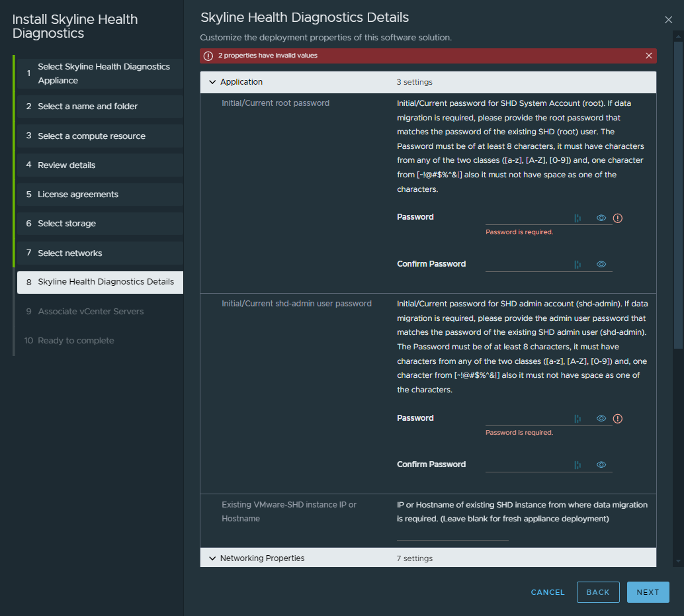
Task: Click the error icon next to root Password
Action: (618, 218)
